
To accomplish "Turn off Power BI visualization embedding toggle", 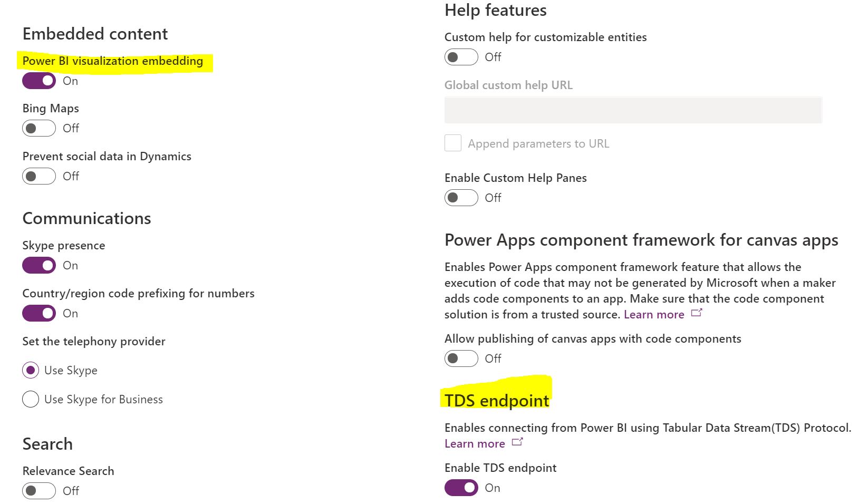I will point(39,81).
